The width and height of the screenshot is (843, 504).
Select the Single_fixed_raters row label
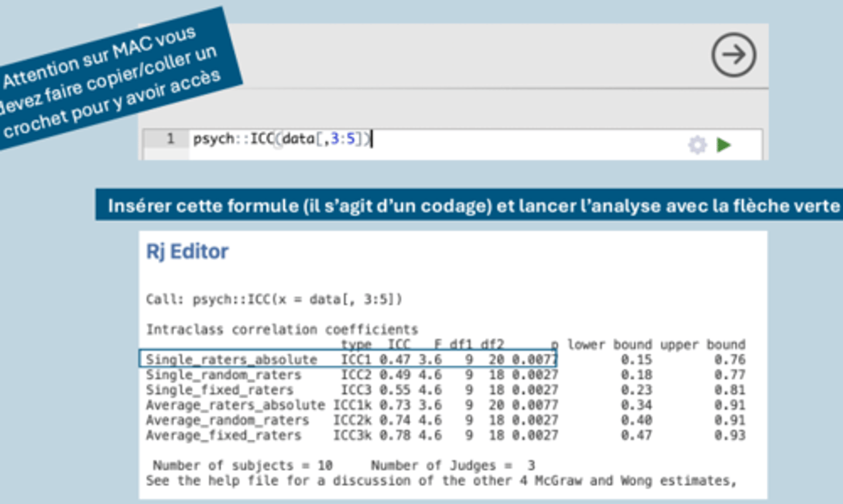220,390
